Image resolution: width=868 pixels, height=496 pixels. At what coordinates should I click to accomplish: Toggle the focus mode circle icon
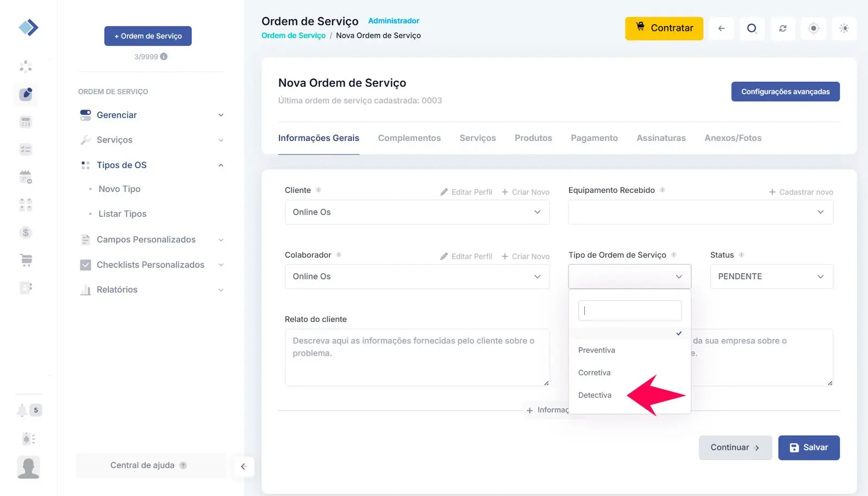[813, 28]
